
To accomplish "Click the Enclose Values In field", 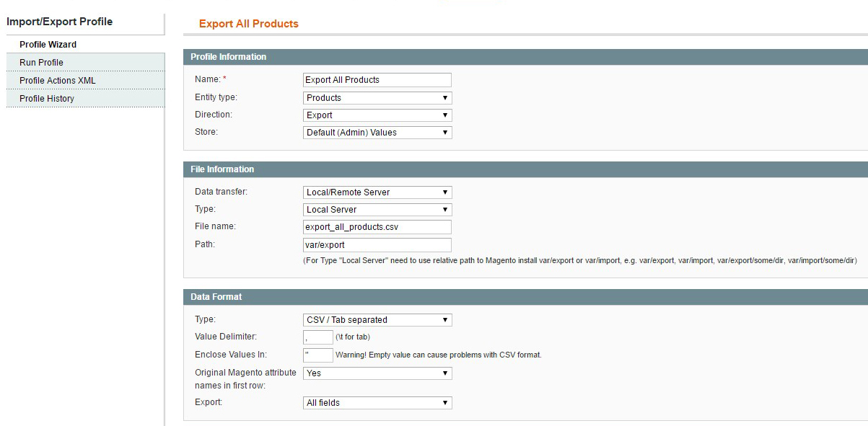I will (318, 355).
